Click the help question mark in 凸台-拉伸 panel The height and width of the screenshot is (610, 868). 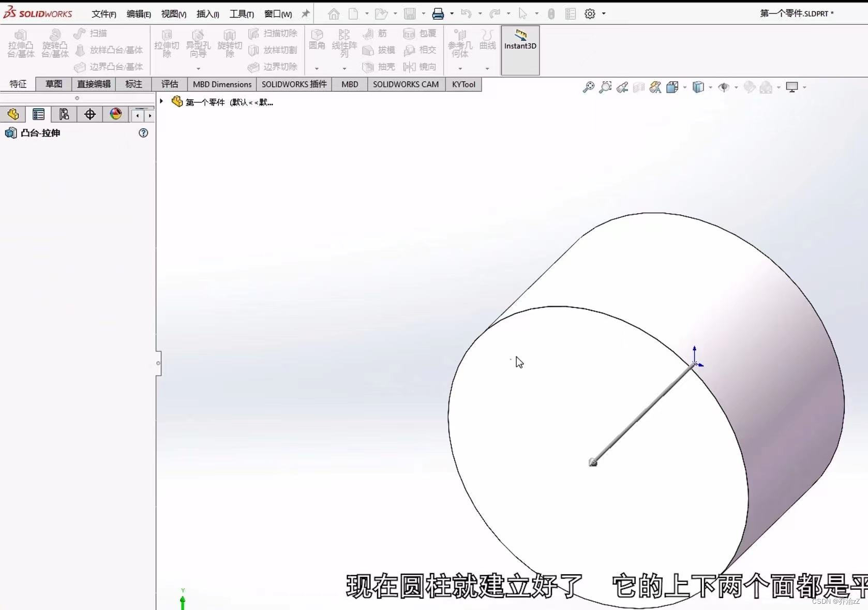143,133
